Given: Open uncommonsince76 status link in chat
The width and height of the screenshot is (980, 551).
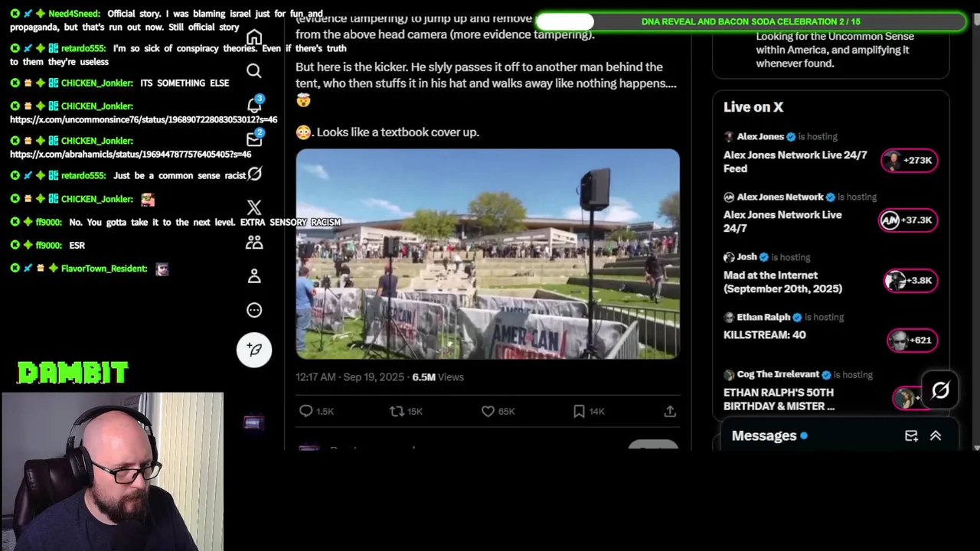Looking at the screenshot, I should [x=143, y=119].
